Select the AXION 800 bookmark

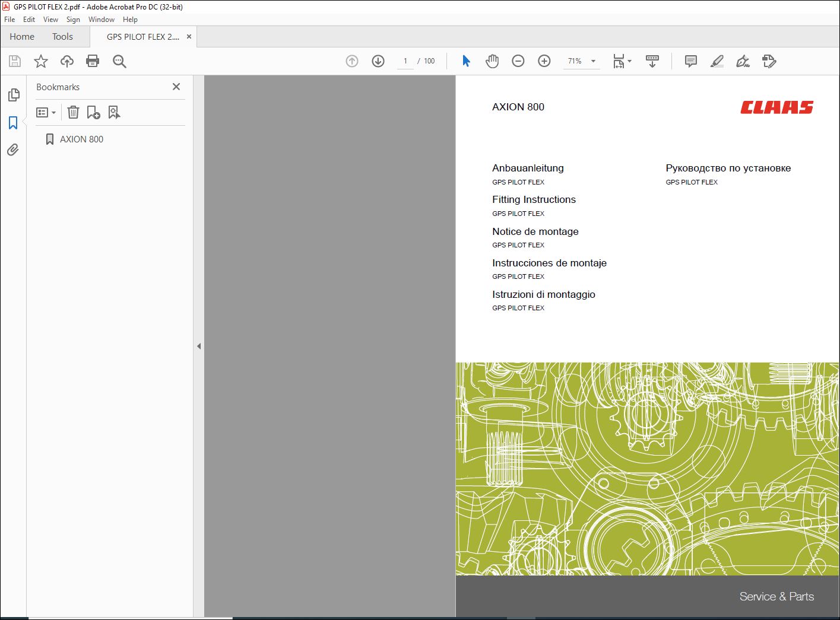[x=81, y=139]
